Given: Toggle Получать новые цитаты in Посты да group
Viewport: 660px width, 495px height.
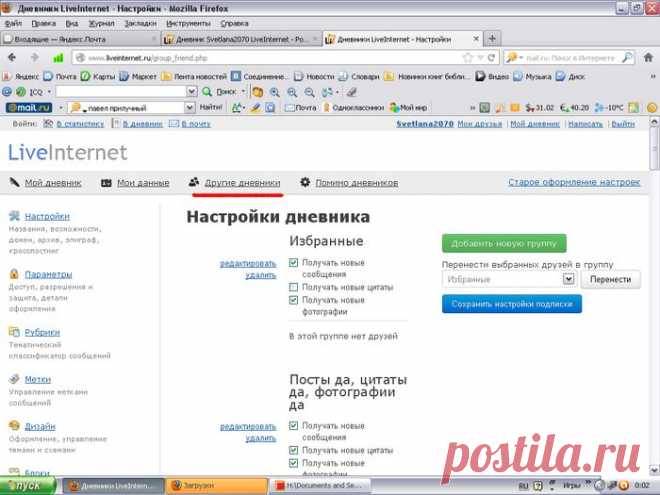Looking at the screenshot, I should [x=293, y=450].
